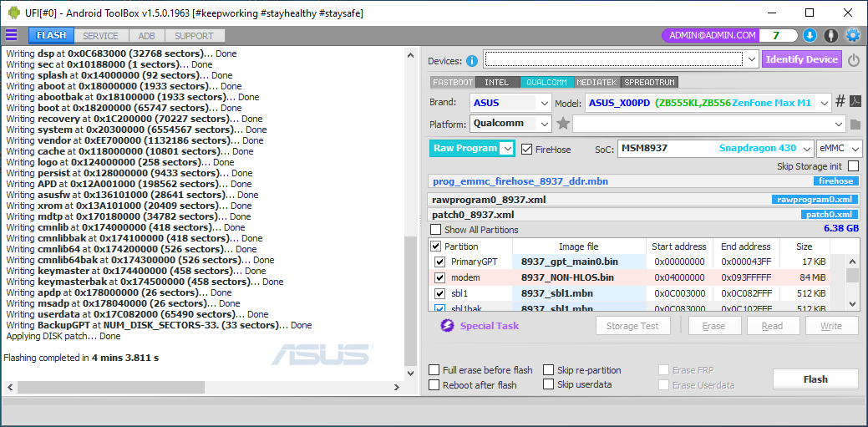Click the browse folder icon
The width and height of the screenshot is (868, 427).
point(855,124)
